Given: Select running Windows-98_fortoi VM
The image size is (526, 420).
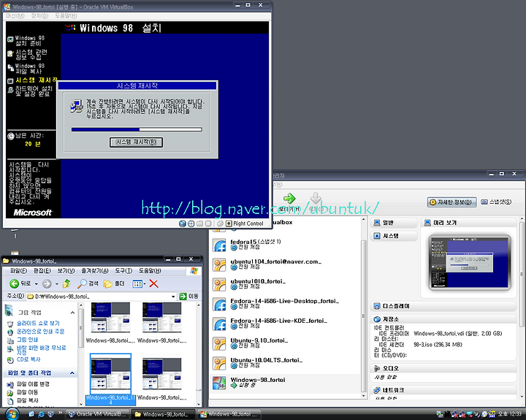Looking at the screenshot, I should pos(285,383).
